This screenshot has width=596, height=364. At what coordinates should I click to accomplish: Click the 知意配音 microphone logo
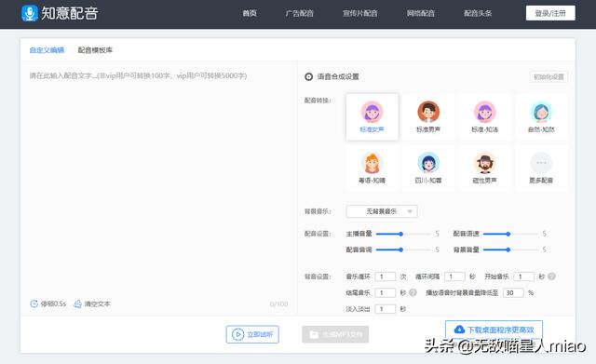tap(30, 13)
